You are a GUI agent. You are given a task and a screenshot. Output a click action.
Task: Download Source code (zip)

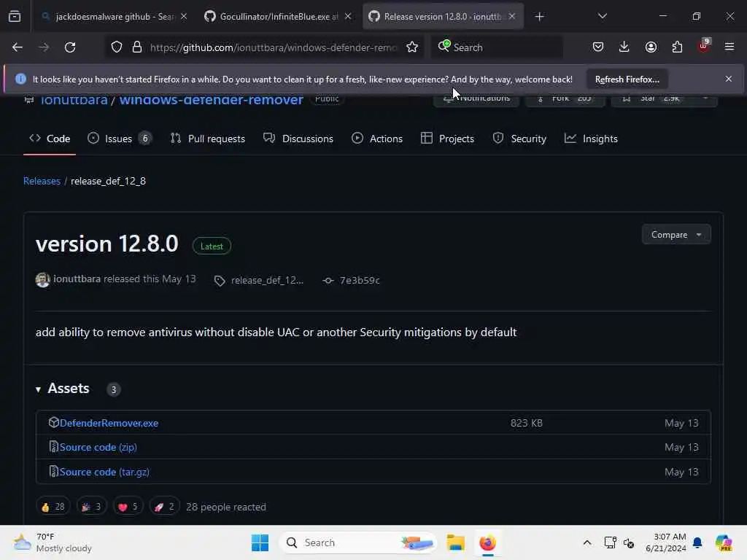(98, 447)
